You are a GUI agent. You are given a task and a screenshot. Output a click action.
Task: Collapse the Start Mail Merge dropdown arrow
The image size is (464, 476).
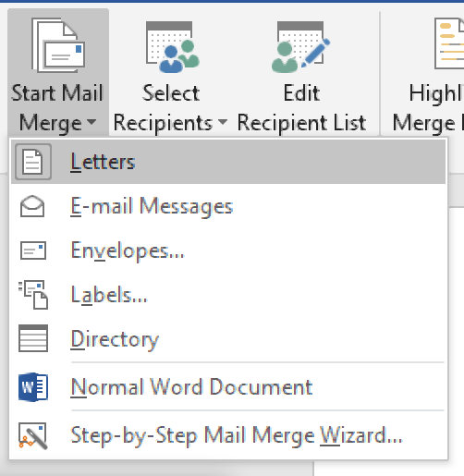click(x=92, y=122)
